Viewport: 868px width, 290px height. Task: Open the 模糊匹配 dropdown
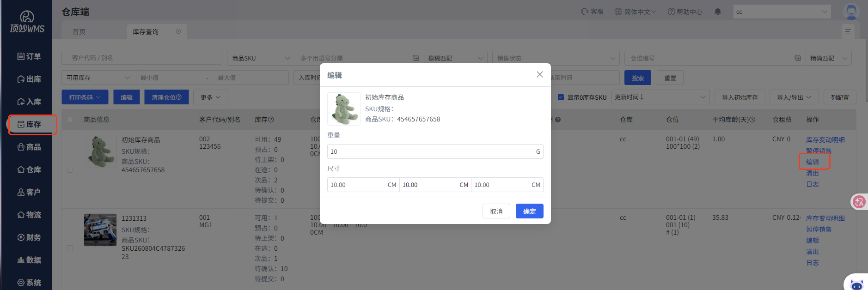[455, 58]
